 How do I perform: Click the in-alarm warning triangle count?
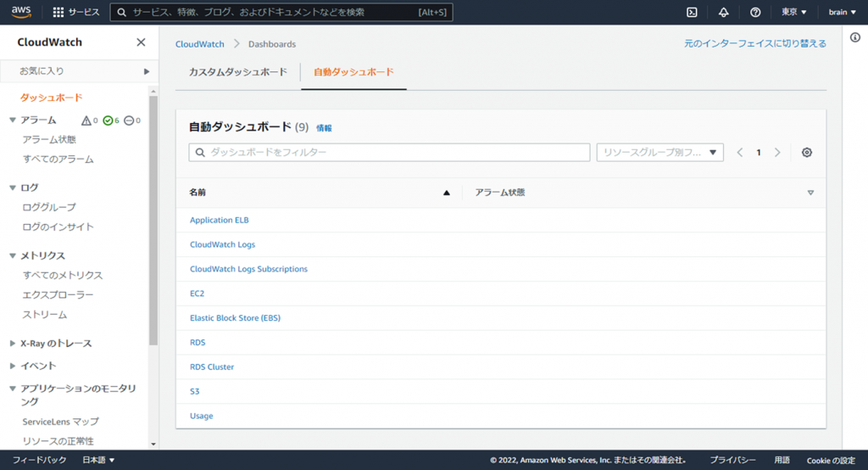(x=90, y=120)
